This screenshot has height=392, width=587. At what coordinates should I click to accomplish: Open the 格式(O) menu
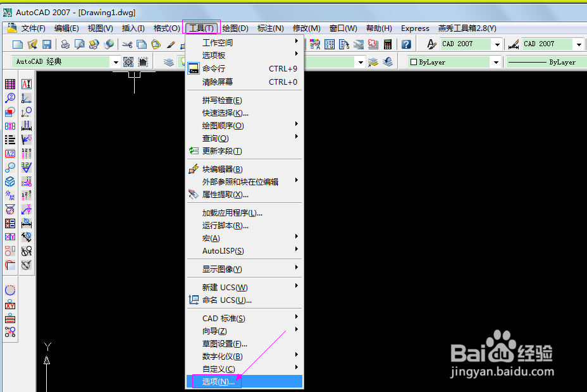coord(166,28)
